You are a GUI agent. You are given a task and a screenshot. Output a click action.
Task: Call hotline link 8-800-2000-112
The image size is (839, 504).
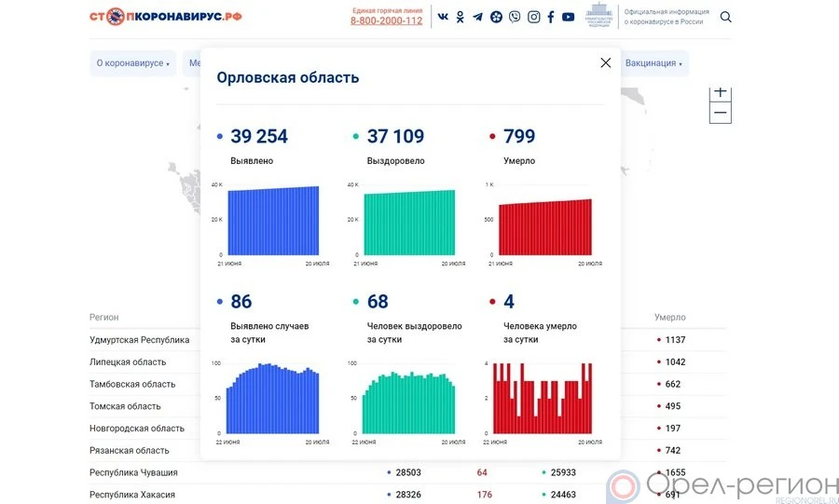(x=386, y=20)
